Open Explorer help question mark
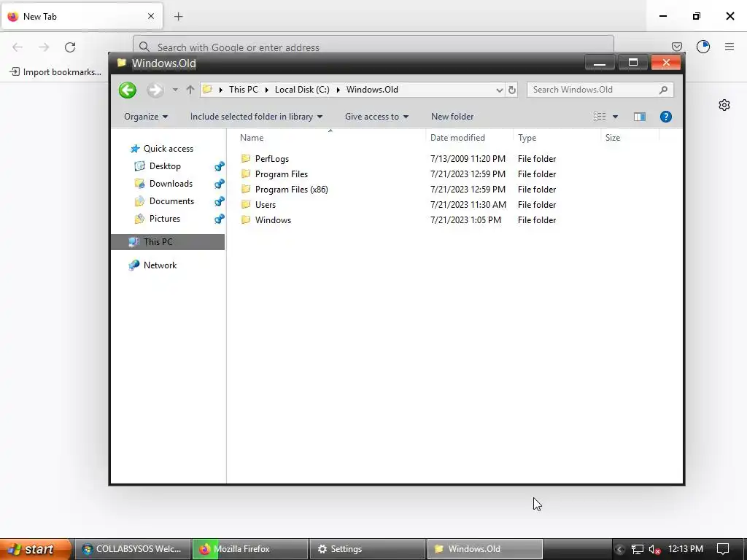 pyautogui.click(x=665, y=117)
